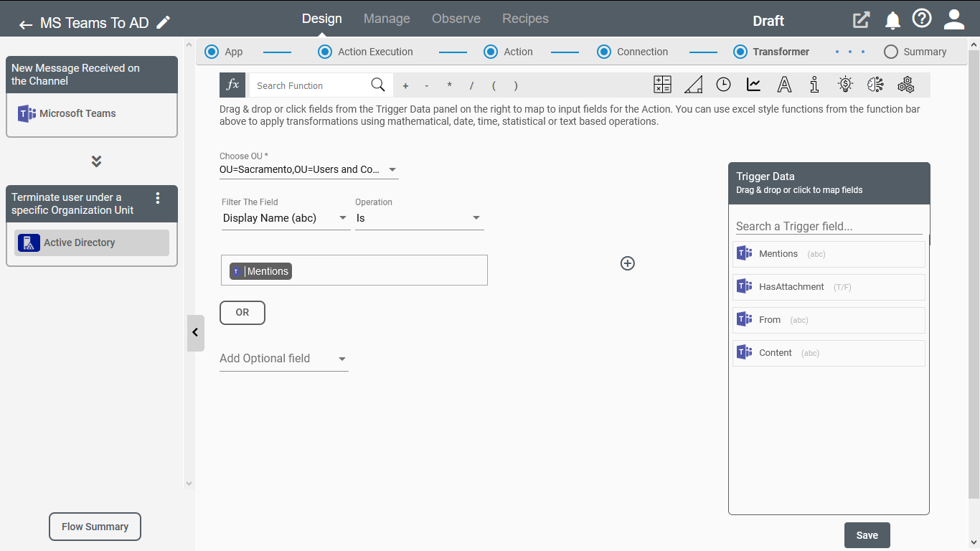Select the Transformer step radio

tap(740, 52)
